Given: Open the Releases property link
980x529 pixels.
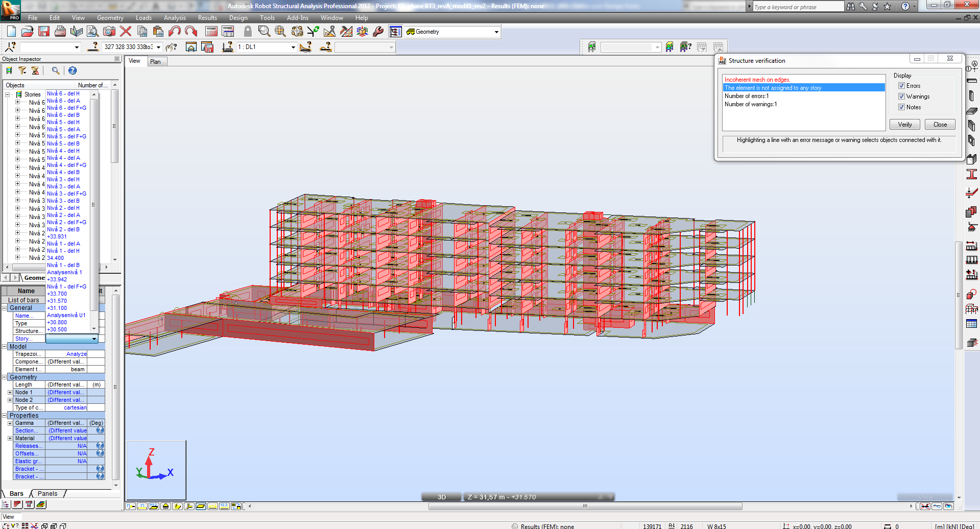Looking at the screenshot, I should point(28,446).
